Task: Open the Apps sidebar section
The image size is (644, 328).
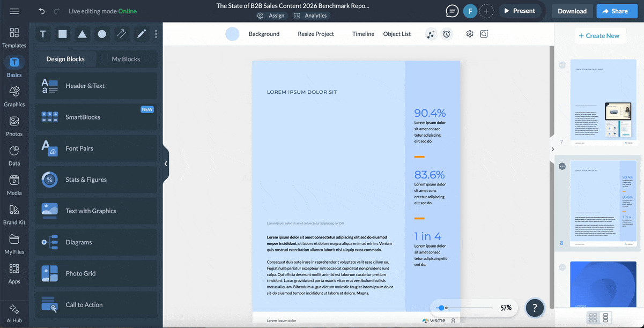Action: click(x=14, y=273)
